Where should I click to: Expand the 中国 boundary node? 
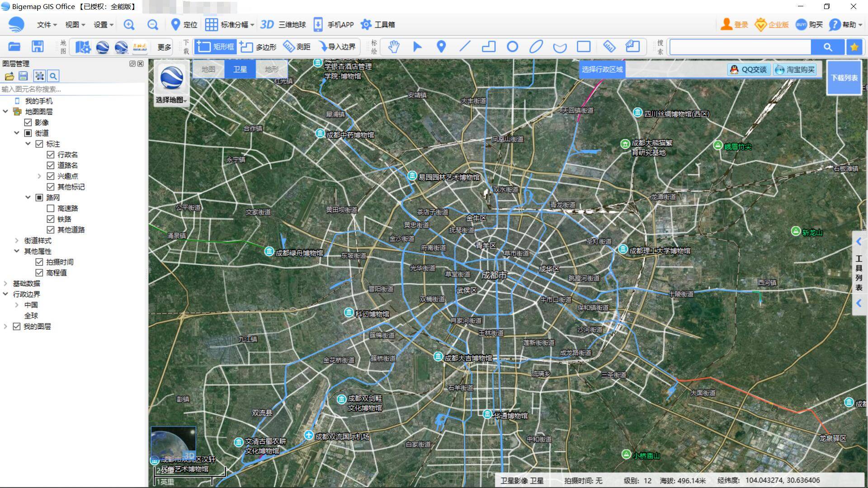click(17, 305)
